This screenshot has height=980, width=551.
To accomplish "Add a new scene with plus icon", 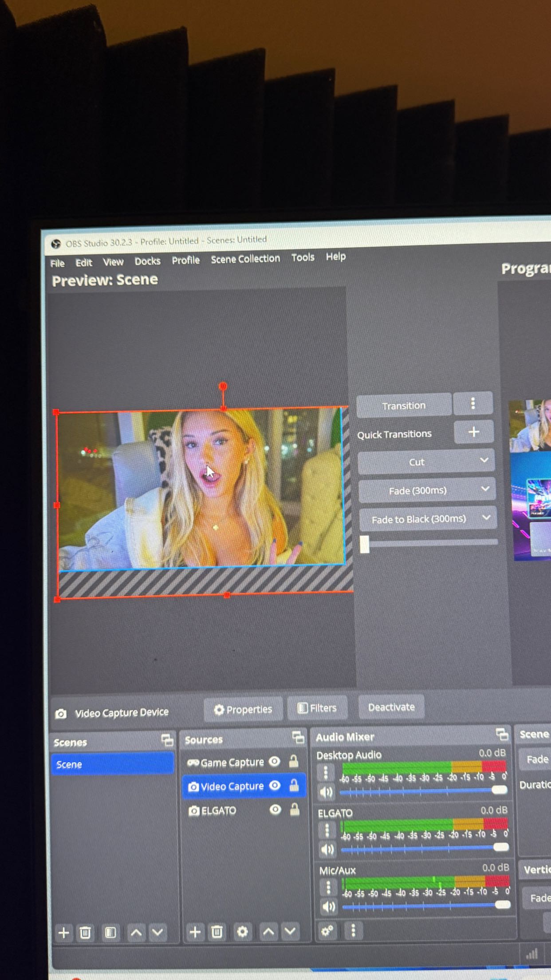I will click(63, 933).
